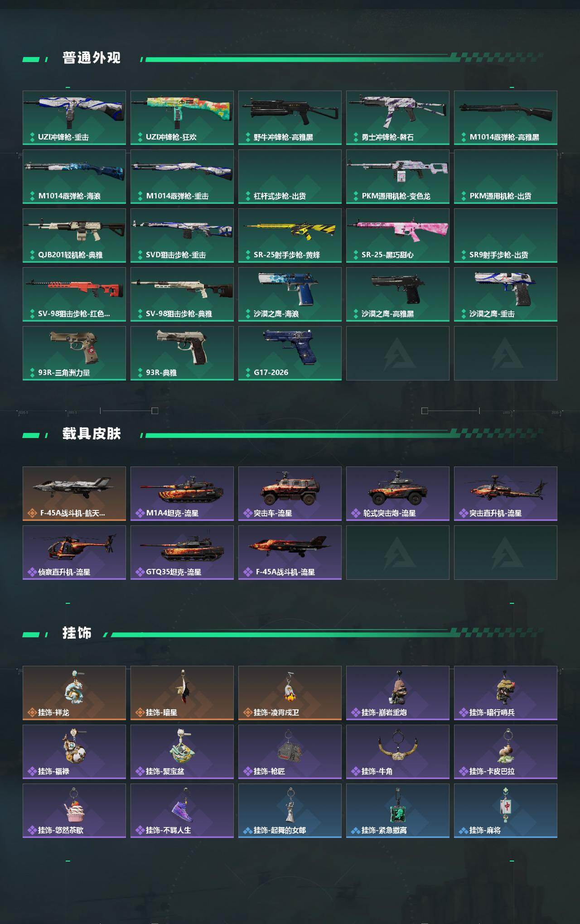Screen dimensions: 580x924
Task: Click the 突击车-流星 vehicle skin
Action: tap(290, 494)
